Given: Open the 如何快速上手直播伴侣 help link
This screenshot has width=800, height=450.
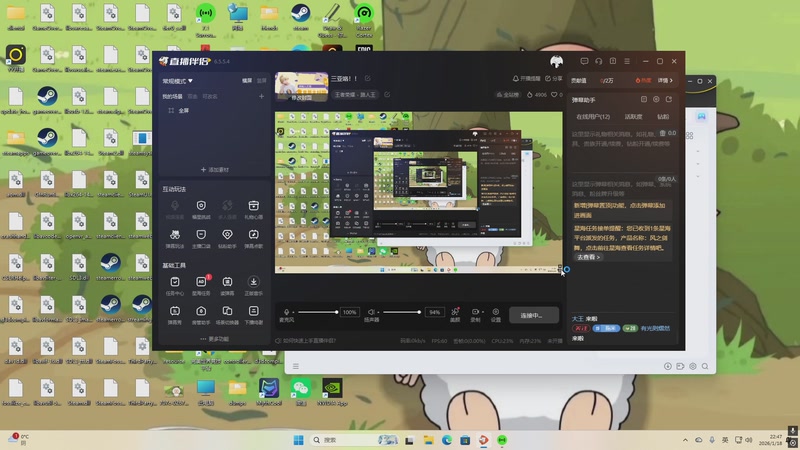Looking at the screenshot, I should point(306,340).
